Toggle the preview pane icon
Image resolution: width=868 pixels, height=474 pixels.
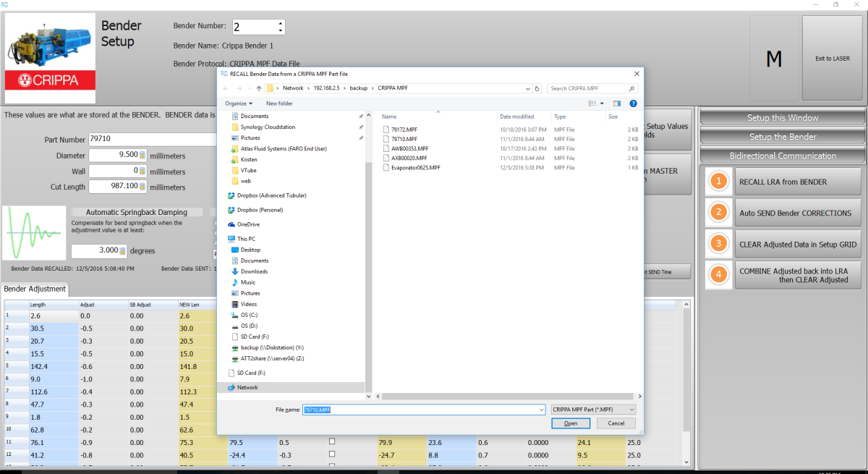(x=616, y=103)
